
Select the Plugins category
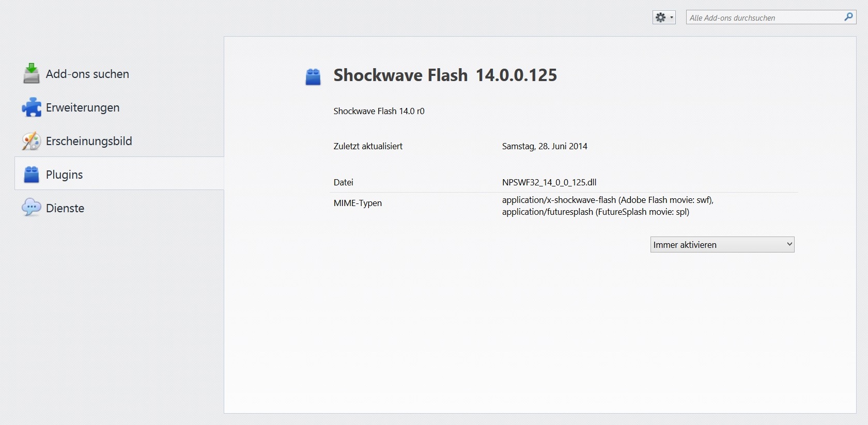pyautogui.click(x=119, y=175)
